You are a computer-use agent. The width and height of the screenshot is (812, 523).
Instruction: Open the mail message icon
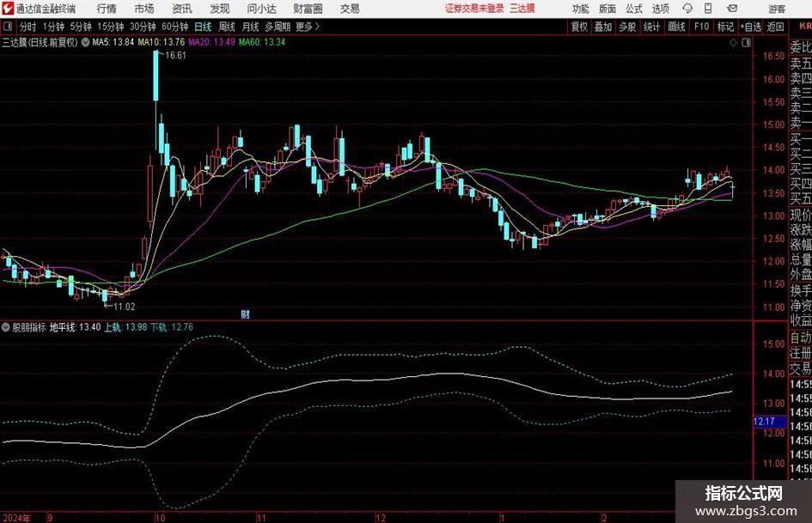tap(732, 9)
